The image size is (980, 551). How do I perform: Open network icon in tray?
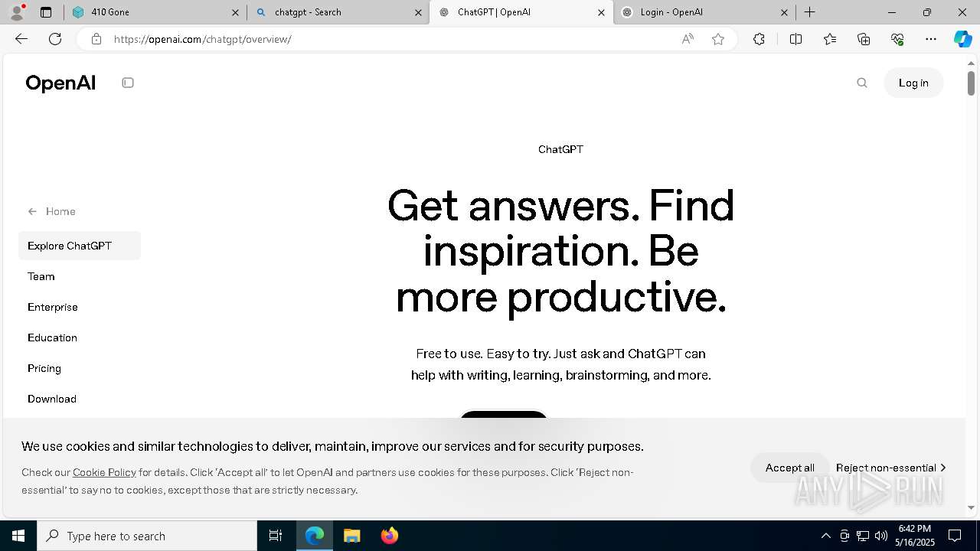pos(863,536)
